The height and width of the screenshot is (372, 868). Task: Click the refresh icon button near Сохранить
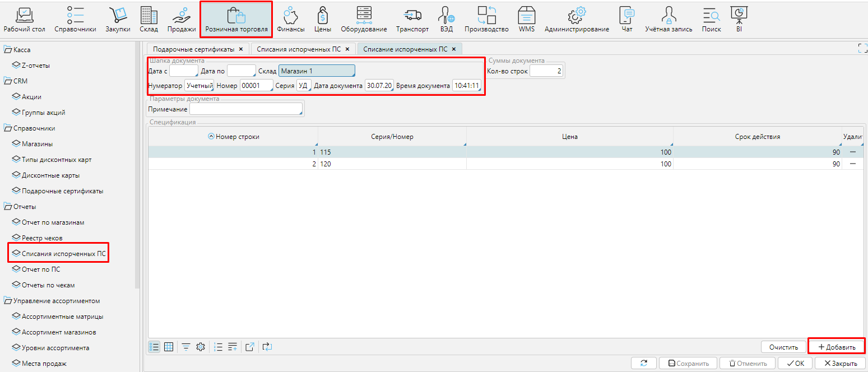[643, 363]
